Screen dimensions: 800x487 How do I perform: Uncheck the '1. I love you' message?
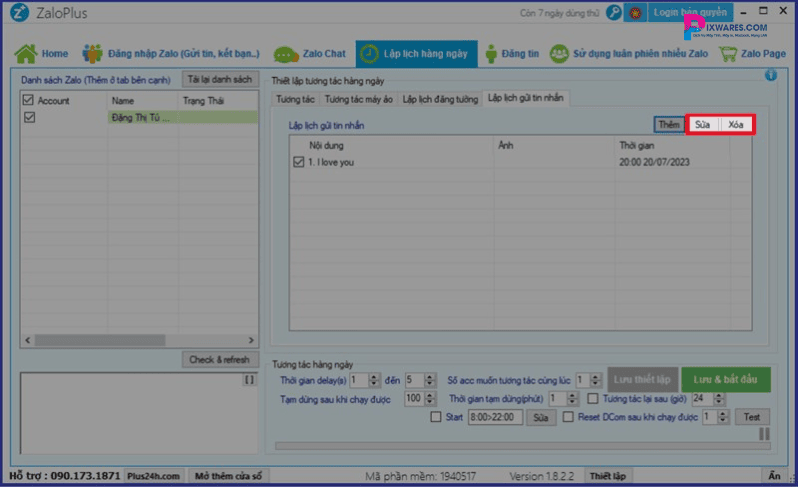(299, 162)
